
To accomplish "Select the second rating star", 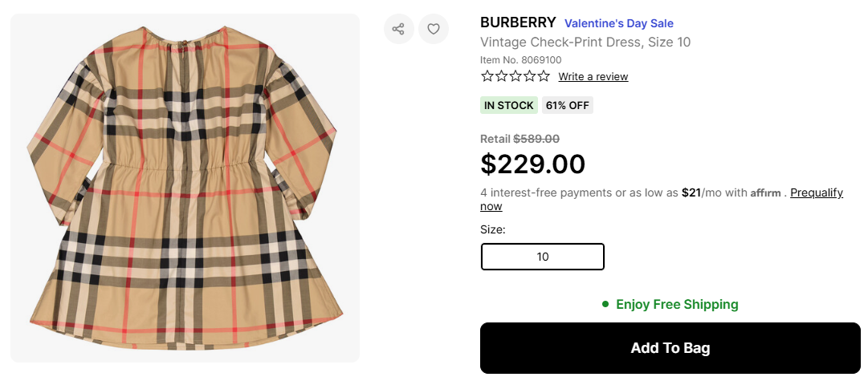I will (x=502, y=76).
